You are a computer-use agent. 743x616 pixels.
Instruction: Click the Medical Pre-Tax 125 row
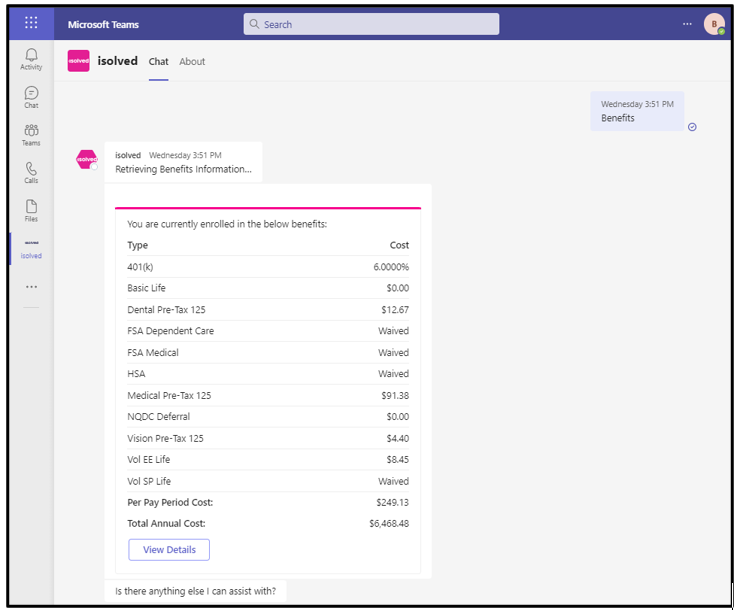(268, 396)
